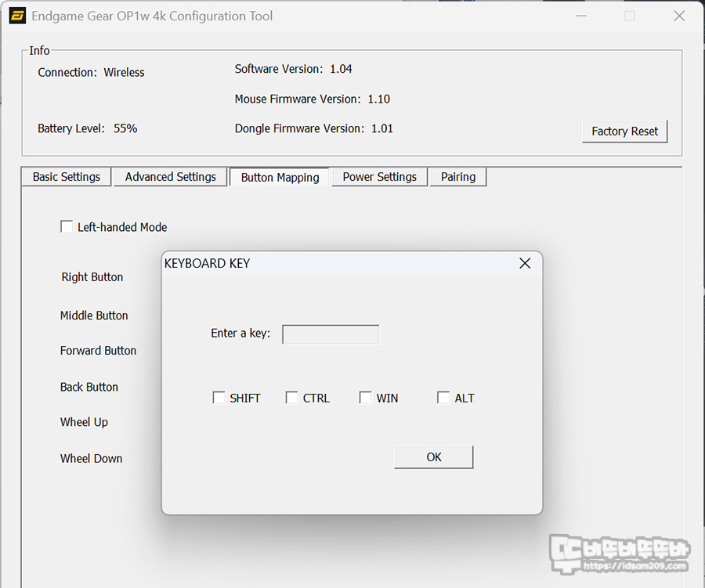The image size is (705, 588).
Task: Click the Right Button label
Action: (x=92, y=277)
